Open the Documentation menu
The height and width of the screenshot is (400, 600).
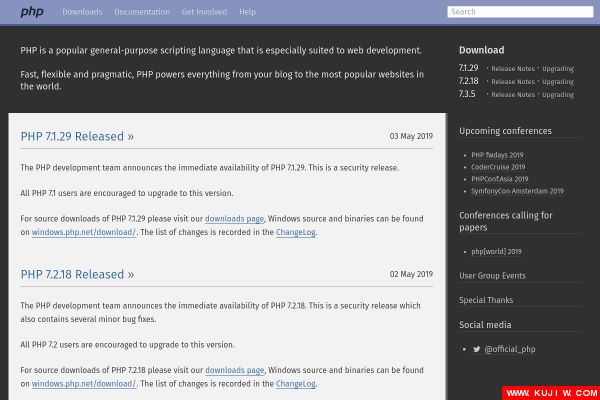tap(142, 12)
